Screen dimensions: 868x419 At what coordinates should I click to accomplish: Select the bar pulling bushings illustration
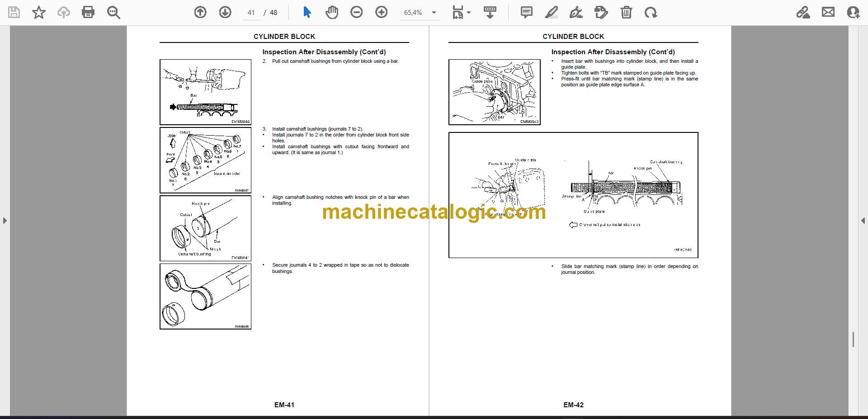[x=205, y=92]
